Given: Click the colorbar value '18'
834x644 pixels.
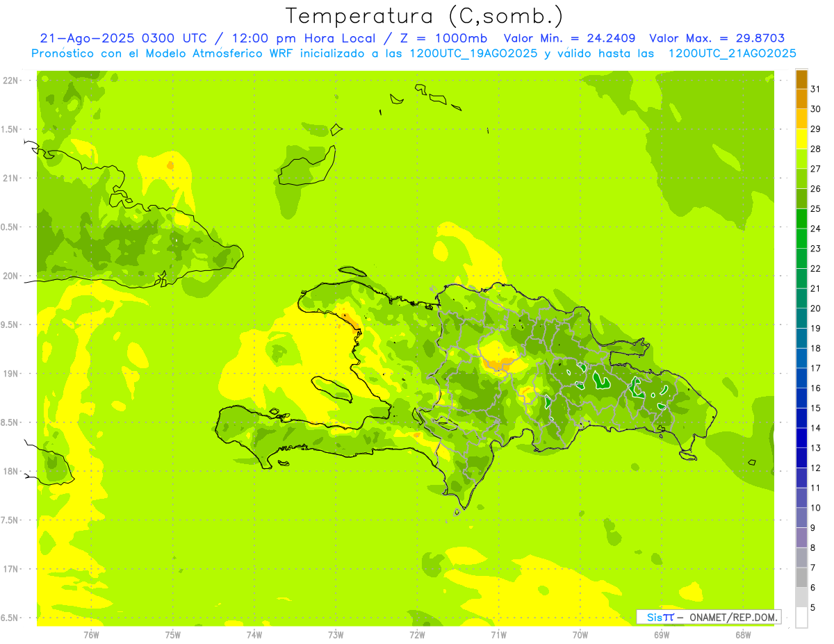Looking at the screenshot, I should (x=816, y=348).
